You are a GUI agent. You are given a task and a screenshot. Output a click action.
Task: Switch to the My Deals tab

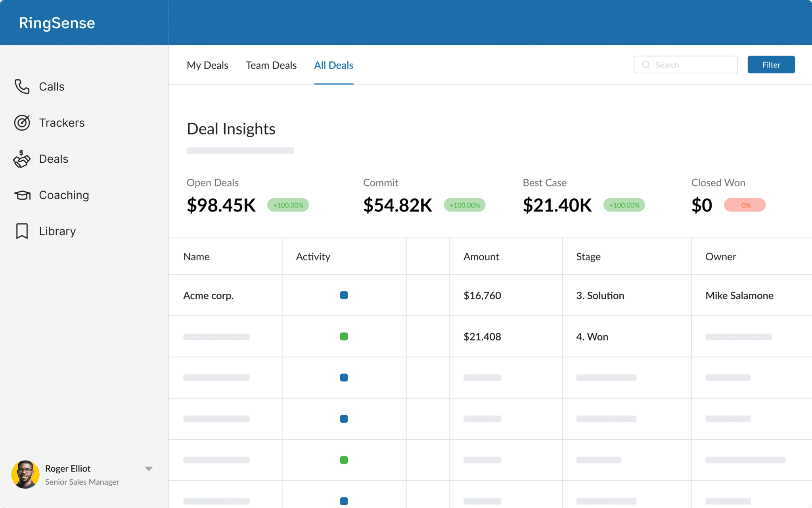pyautogui.click(x=207, y=65)
